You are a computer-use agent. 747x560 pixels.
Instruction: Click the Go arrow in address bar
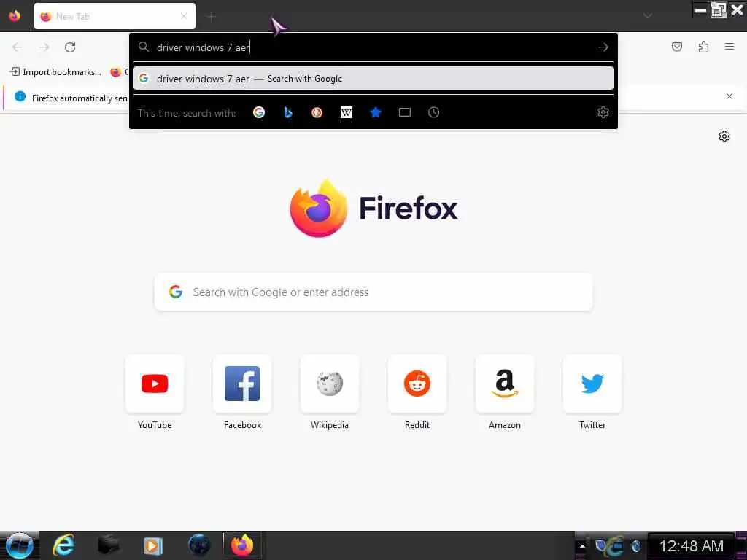603,47
